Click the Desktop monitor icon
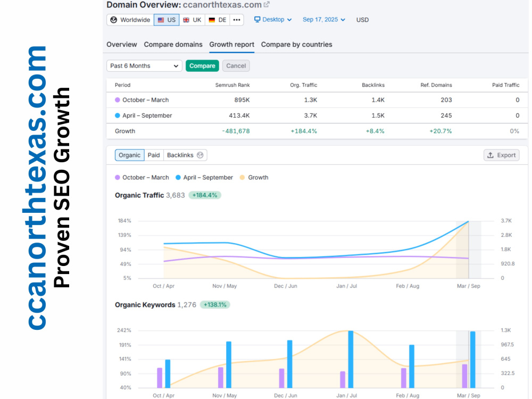This screenshot has width=532, height=399. [x=257, y=19]
